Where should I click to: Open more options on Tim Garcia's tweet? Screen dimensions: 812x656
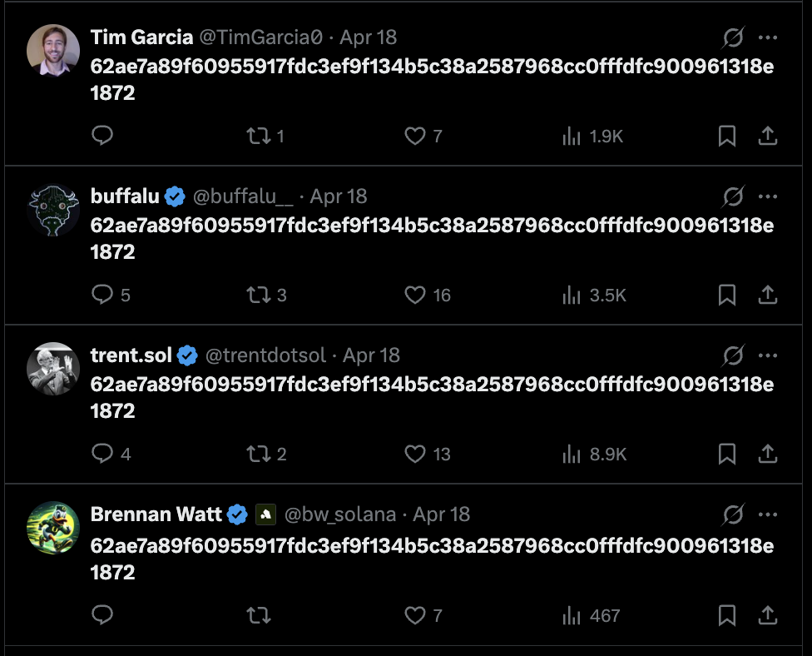point(768,37)
